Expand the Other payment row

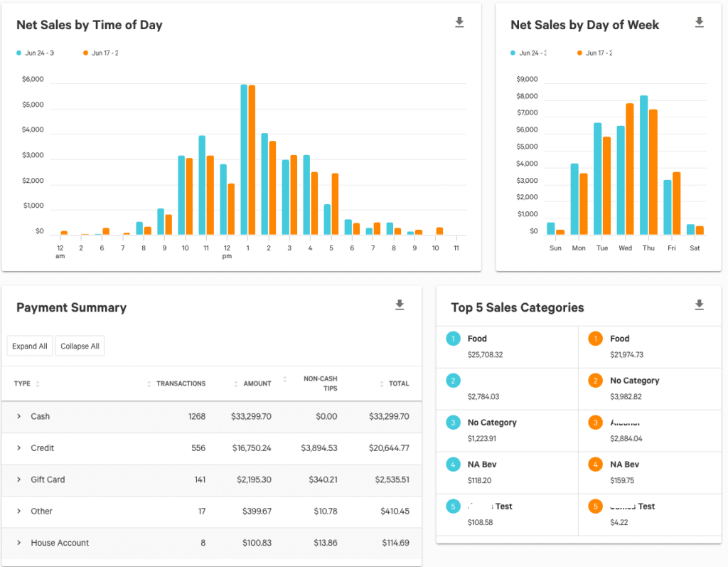click(18, 511)
